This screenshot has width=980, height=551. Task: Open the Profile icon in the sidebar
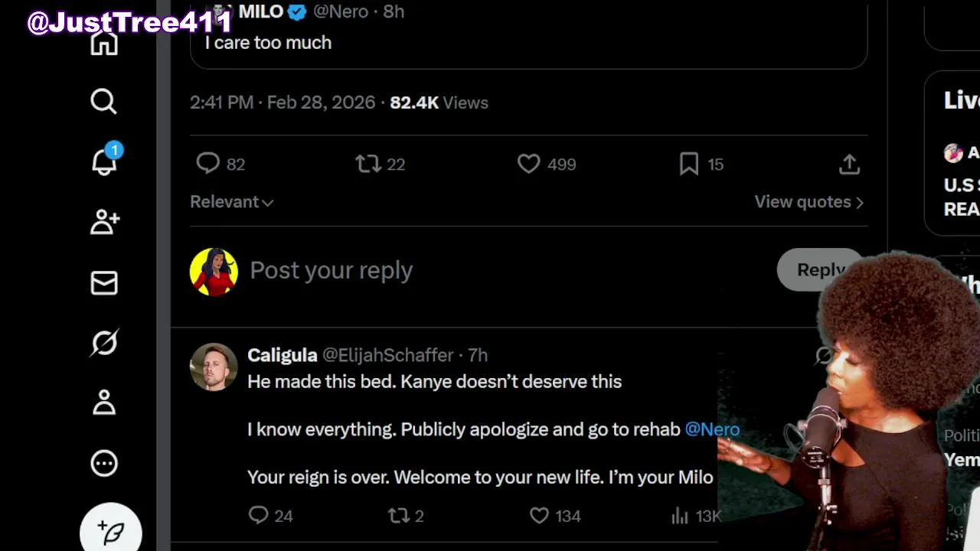coord(104,403)
